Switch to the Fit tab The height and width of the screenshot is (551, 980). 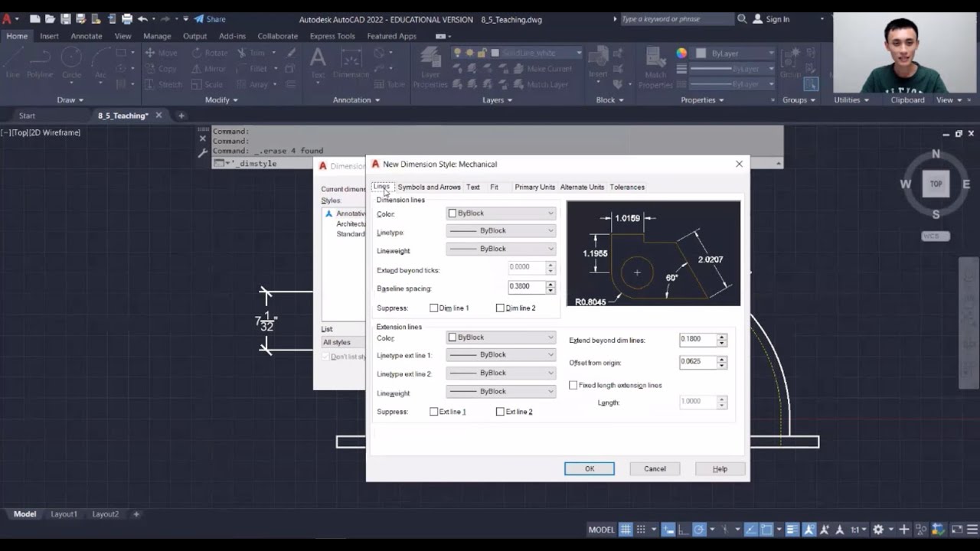494,187
